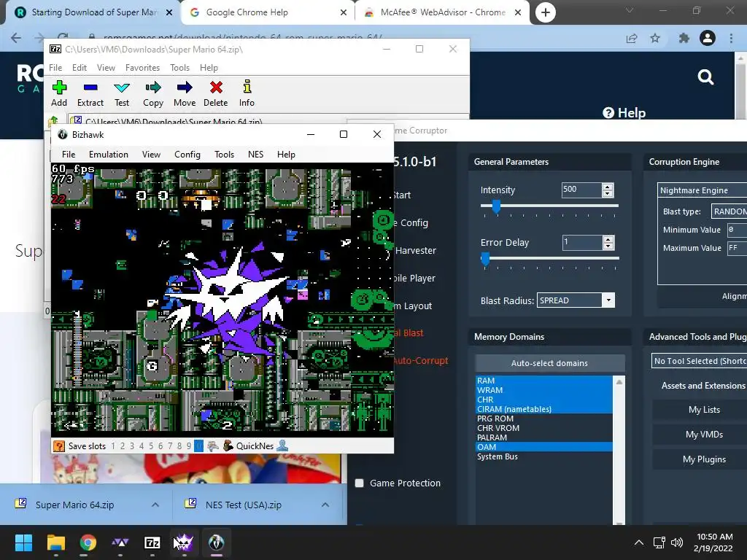Screen dimensions: 747x560
Task: Select highlighted save slot 0 in Bizhawk
Action: click(198, 446)
